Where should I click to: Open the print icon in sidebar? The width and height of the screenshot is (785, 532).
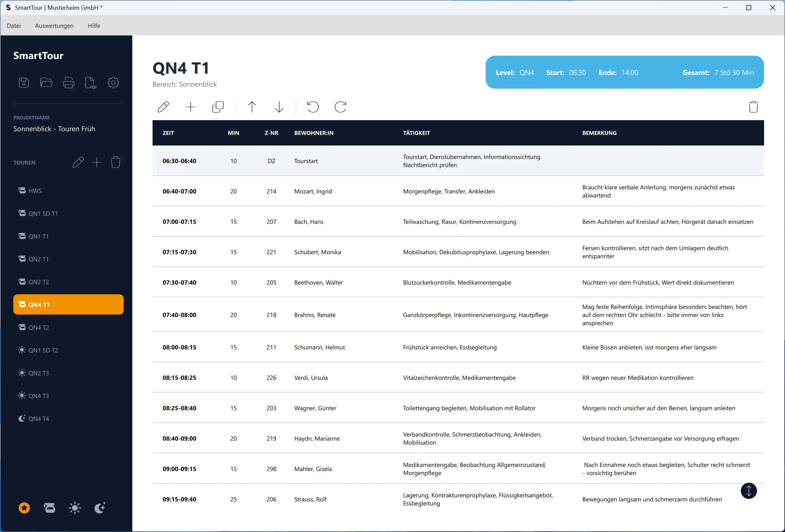point(69,82)
